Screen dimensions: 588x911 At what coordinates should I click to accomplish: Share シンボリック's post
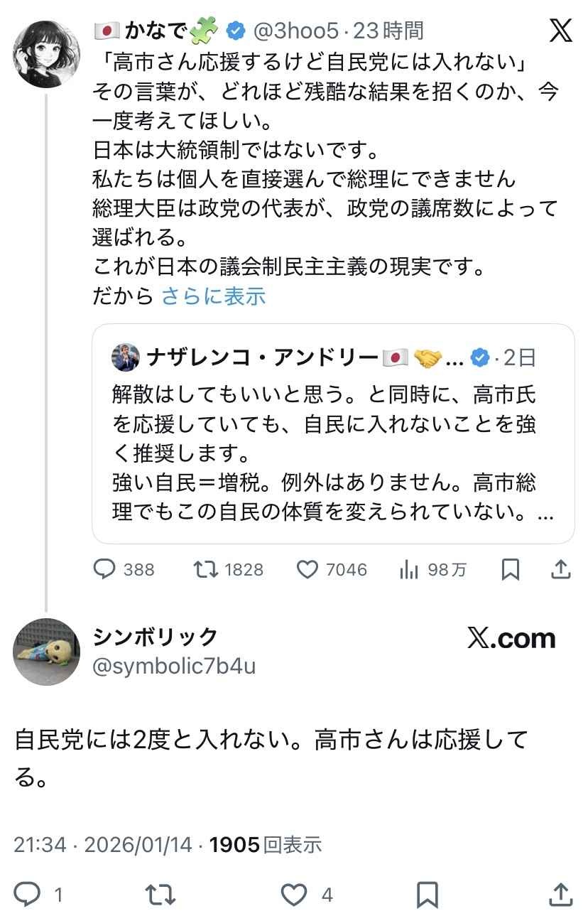click(x=560, y=893)
